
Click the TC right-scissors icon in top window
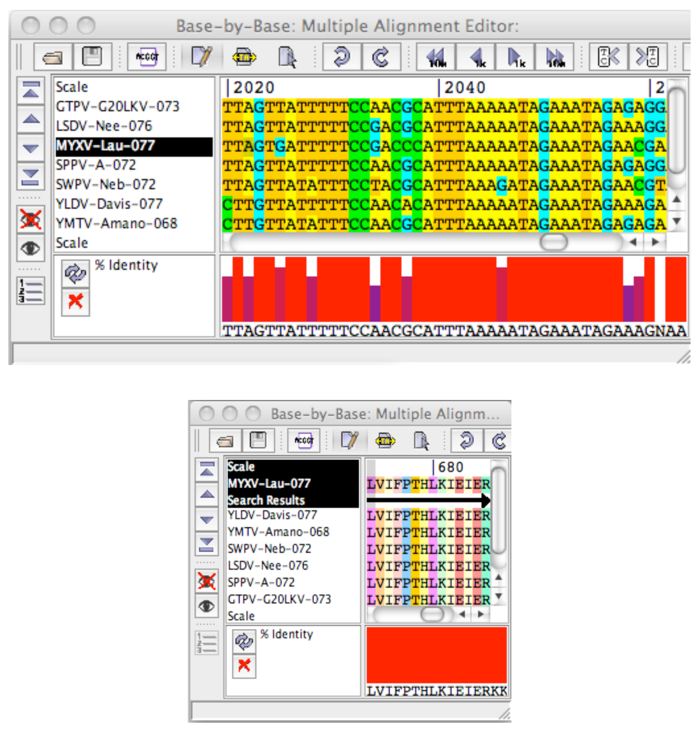(x=648, y=57)
